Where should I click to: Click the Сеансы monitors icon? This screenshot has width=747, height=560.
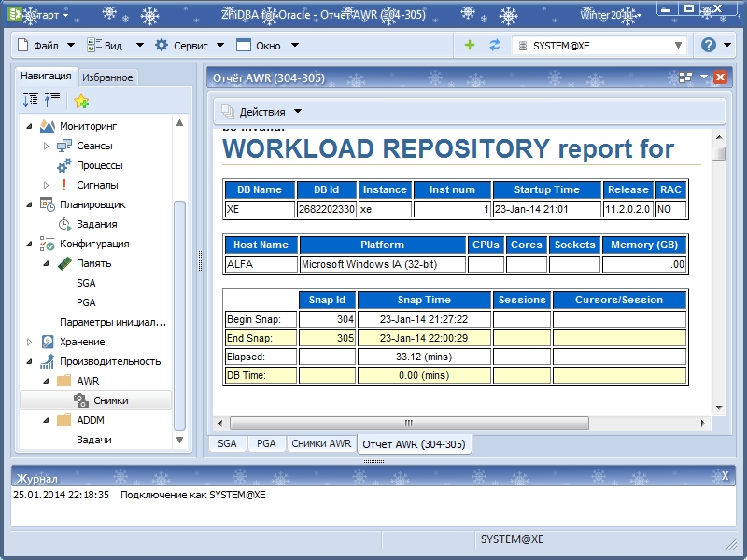point(64,146)
